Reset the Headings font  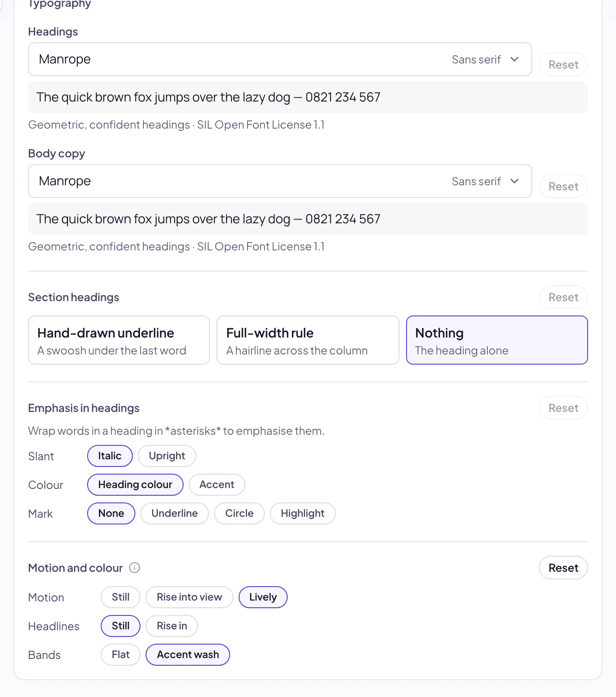(x=563, y=64)
